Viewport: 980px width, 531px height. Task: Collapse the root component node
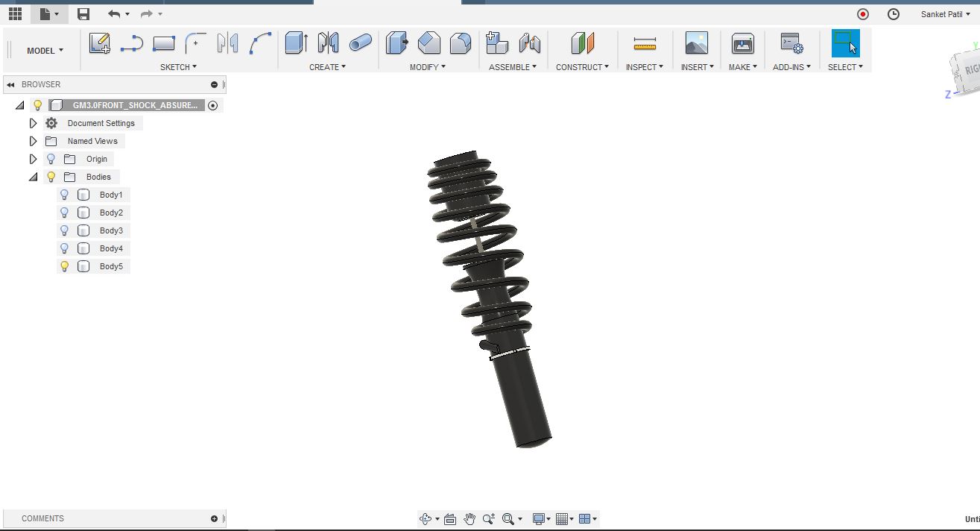click(19, 105)
